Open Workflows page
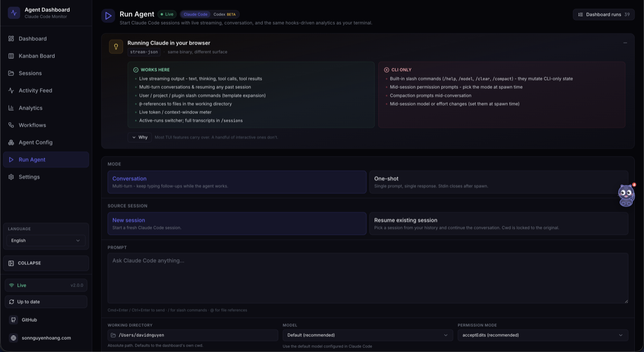Viewport: 644px width, 352px height. (x=46, y=125)
